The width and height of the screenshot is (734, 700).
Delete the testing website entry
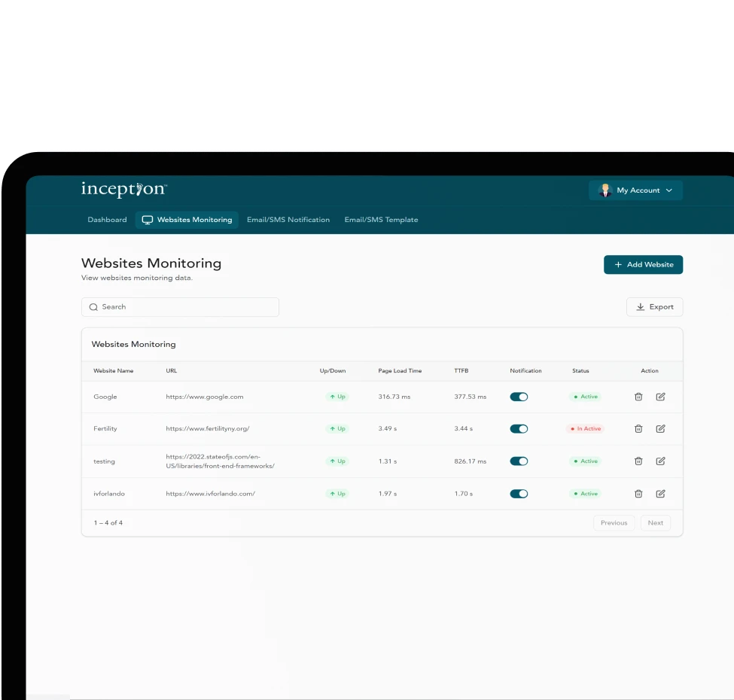(638, 461)
